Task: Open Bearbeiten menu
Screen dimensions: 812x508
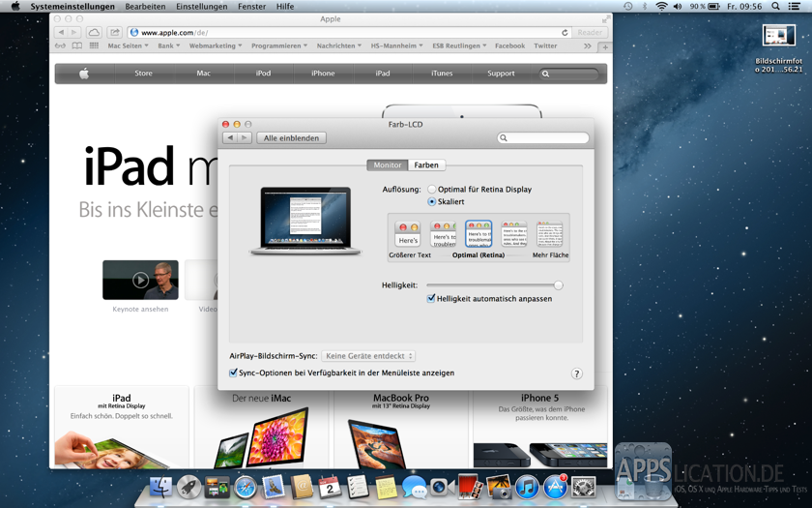Action: point(145,6)
